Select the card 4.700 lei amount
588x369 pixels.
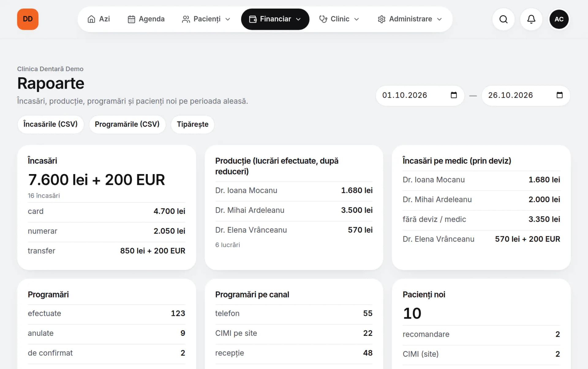click(169, 211)
